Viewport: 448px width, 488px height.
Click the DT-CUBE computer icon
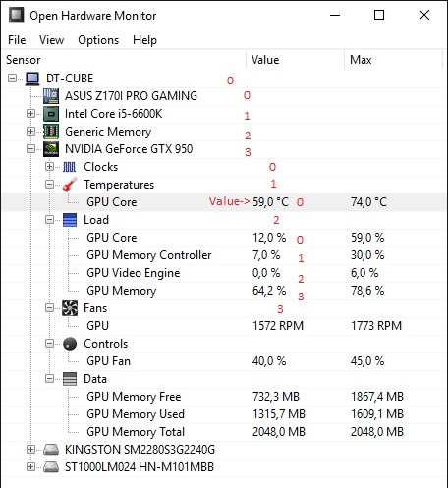[x=32, y=79]
